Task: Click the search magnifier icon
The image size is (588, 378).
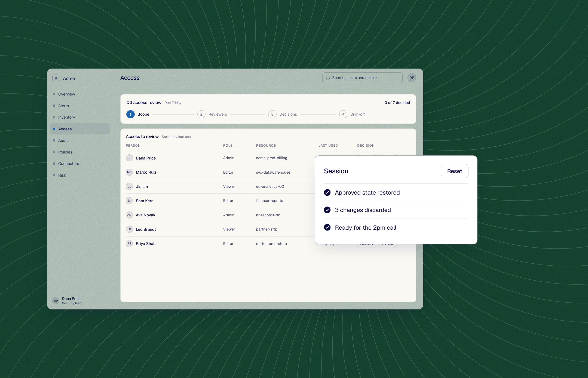Action: point(328,78)
